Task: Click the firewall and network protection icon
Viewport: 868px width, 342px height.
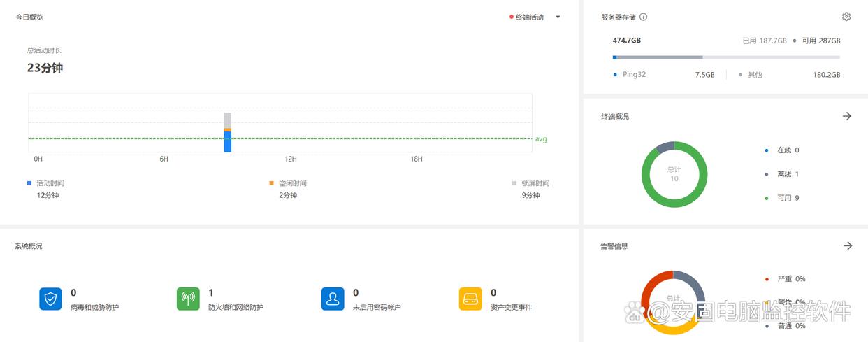Action: tap(188, 299)
